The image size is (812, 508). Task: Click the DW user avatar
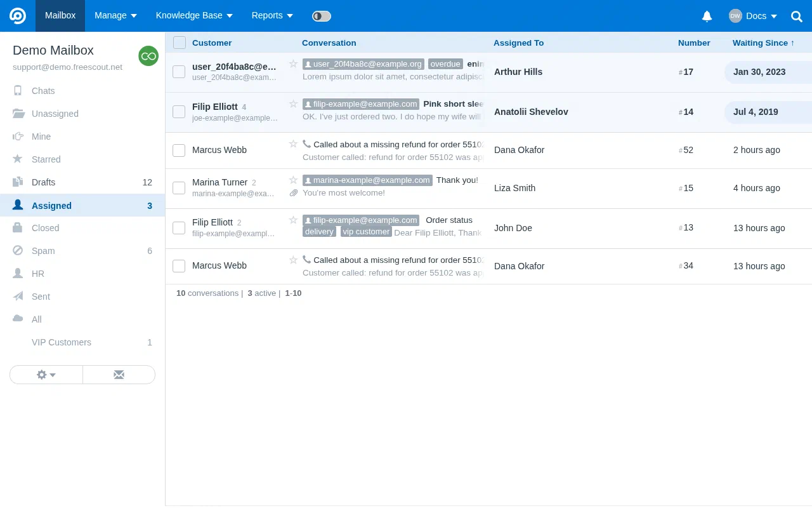[735, 16]
